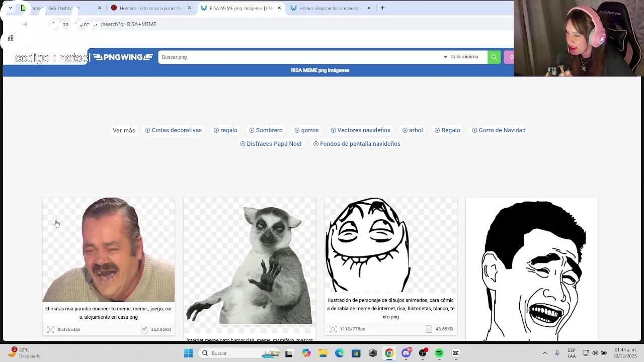
Task: Open Copilot from the taskbar
Action: 306,353
